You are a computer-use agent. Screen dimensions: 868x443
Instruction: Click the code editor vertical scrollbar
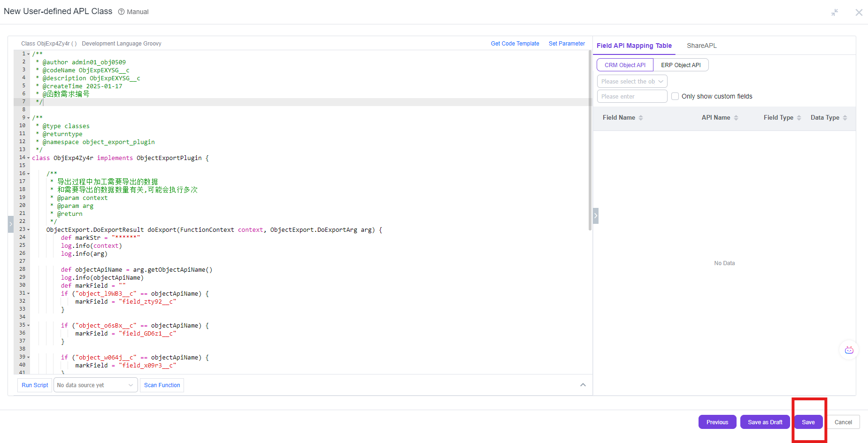point(590,141)
